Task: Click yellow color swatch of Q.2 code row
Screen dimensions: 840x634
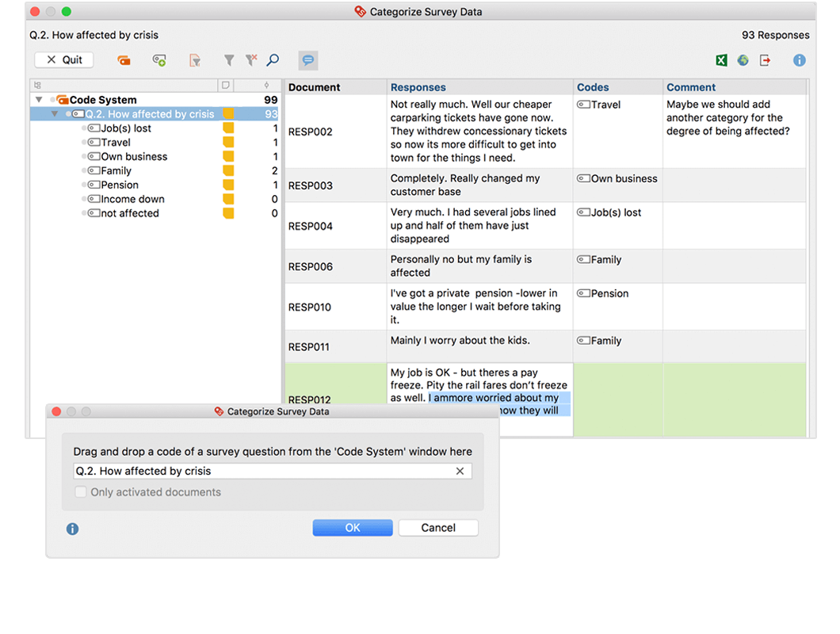Action: tap(228, 113)
